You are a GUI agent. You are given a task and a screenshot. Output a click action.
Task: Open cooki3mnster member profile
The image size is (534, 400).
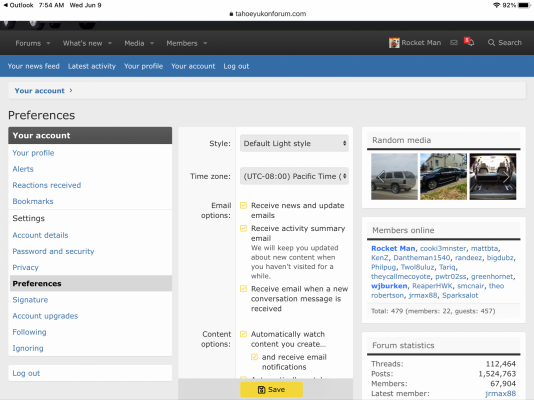coord(443,248)
